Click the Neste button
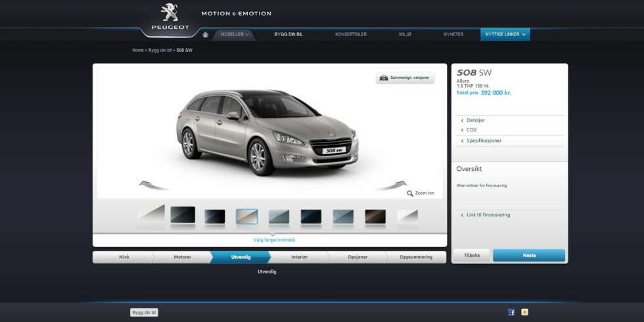This screenshot has width=644, height=322. click(x=529, y=255)
